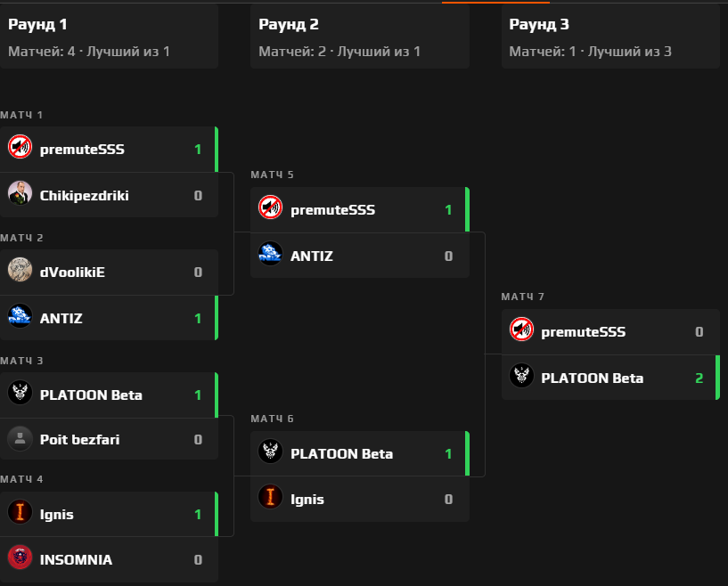Click dVoolikiE team avatar in Match 2

click(20, 271)
